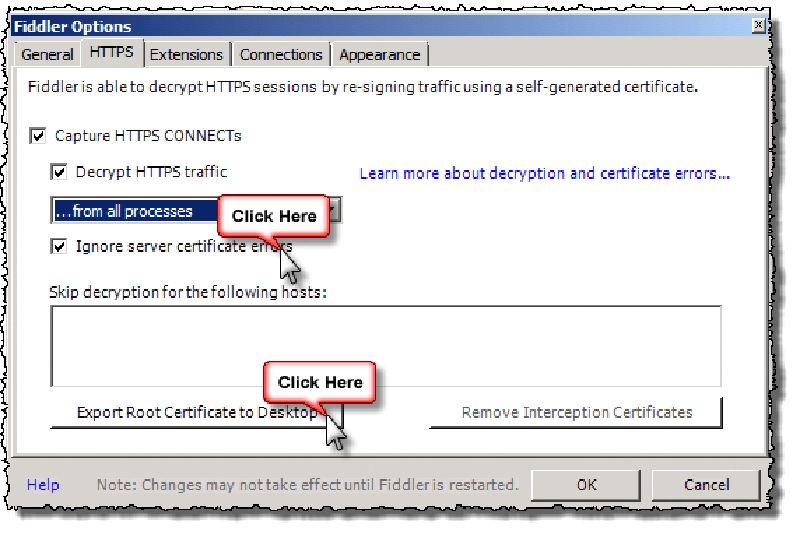
Task: Click the Fiddler decryption description text
Action: (362, 87)
